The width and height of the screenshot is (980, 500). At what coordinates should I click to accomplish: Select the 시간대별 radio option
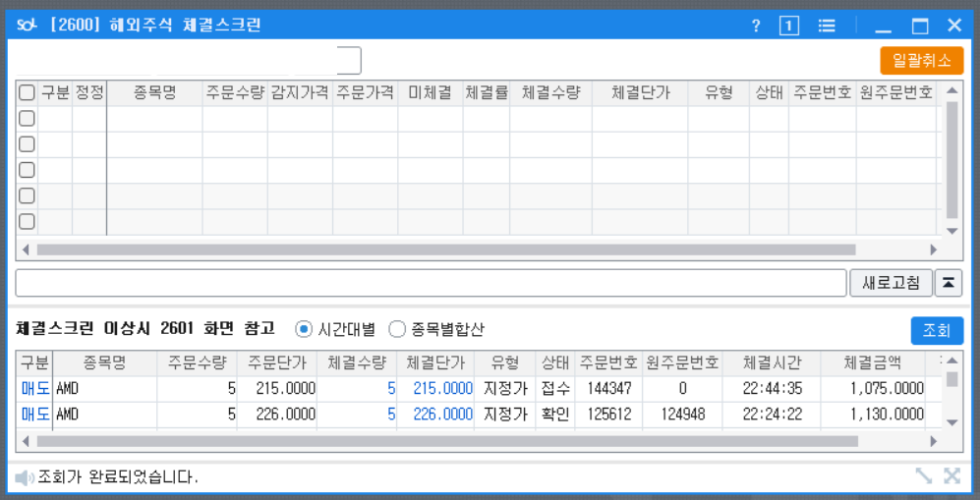(304, 329)
